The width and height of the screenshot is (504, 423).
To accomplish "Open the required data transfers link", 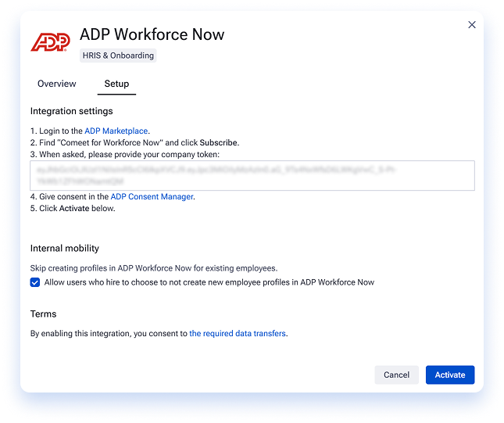I will (238, 333).
